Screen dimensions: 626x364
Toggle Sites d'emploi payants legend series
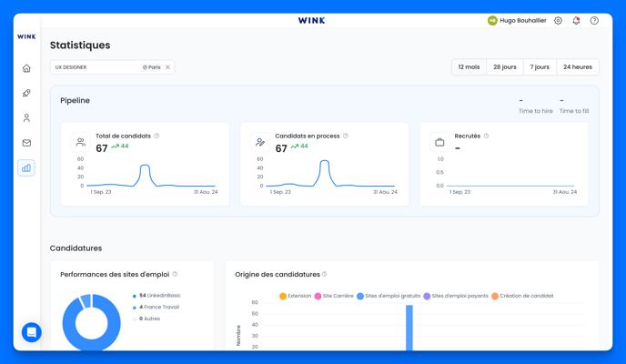point(455,296)
